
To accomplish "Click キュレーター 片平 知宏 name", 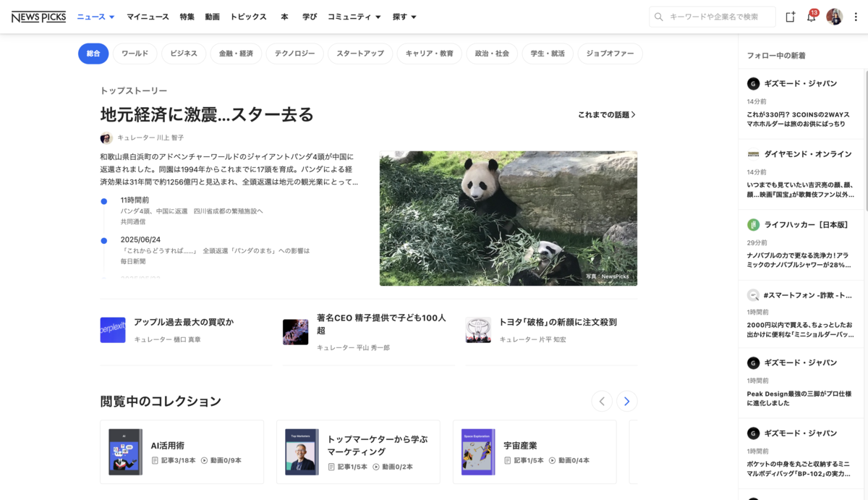I will pyautogui.click(x=532, y=339).
